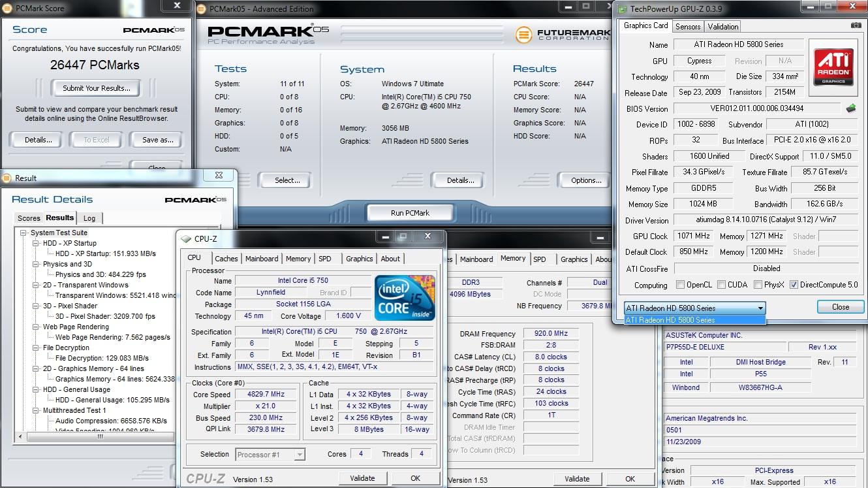Uncheck the DirectCompute 5.0 checkbox
The width and height of the screenshot is (868, 488).
794,285
